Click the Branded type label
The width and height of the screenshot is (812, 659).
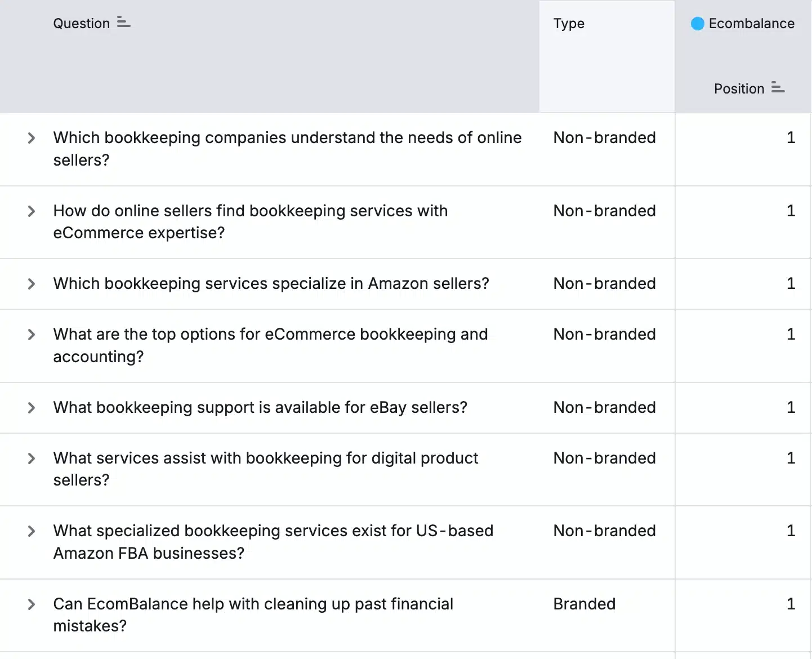[x=584, y=604]
